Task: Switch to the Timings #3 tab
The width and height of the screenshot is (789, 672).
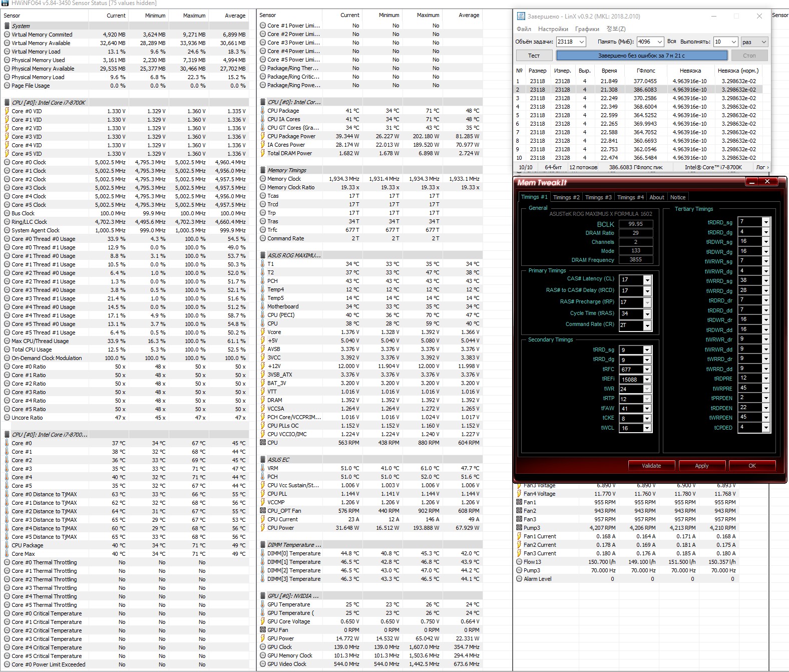Action: pos(598,197)
